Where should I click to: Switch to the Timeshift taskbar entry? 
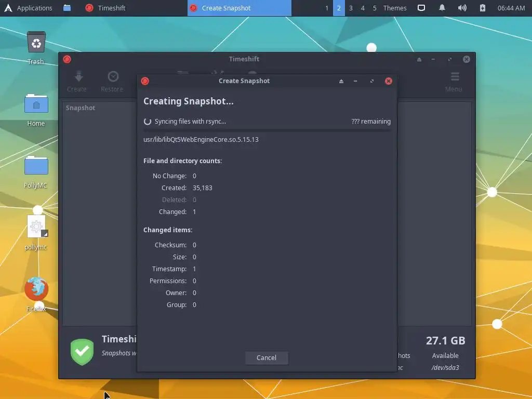[x=105, y=8]
